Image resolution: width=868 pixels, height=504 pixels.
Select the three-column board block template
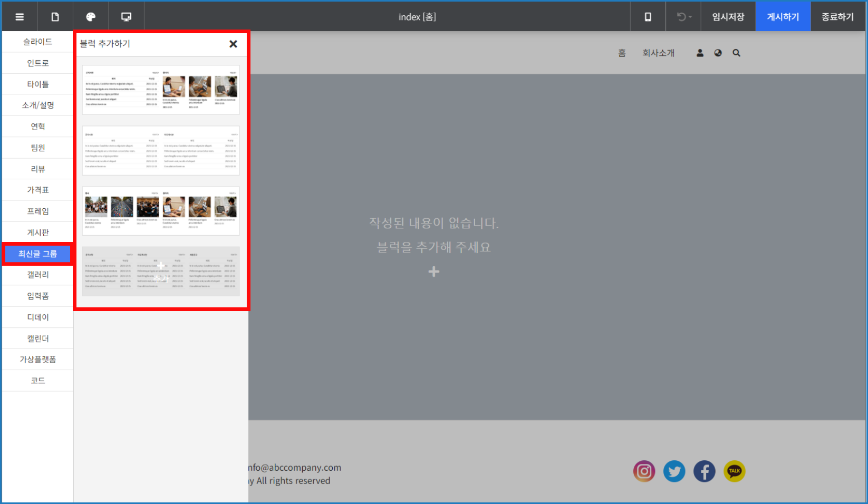click(x=161, y=272)
